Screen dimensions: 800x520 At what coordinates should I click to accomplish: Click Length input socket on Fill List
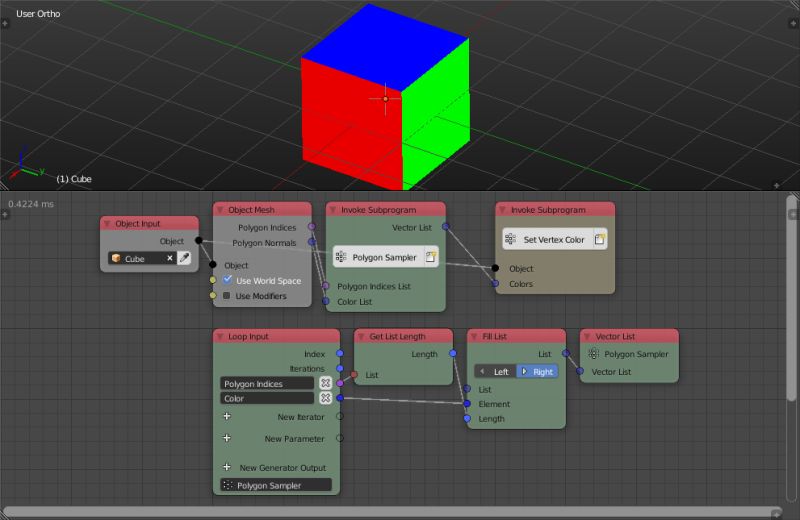467,418
